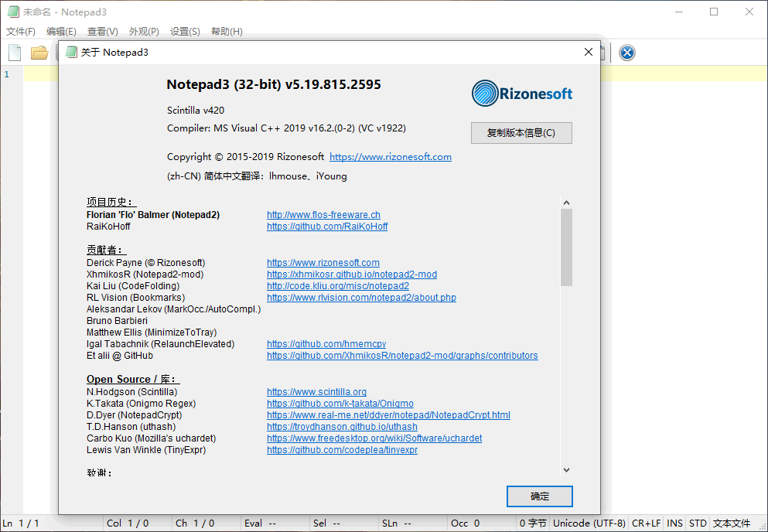
Task: Click the CR+LF line ending status field
Action: 646,523
